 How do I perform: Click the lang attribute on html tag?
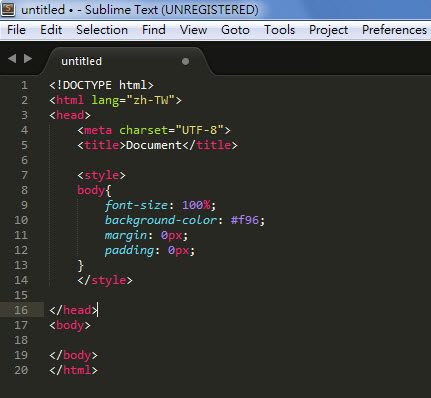pos(105,100)
